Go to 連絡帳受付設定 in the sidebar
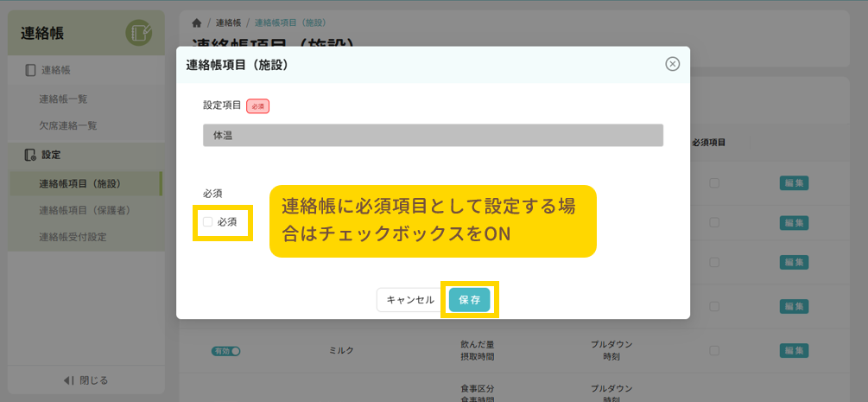The height and width of the screenshot is (402, 868). tap(73, 237)
